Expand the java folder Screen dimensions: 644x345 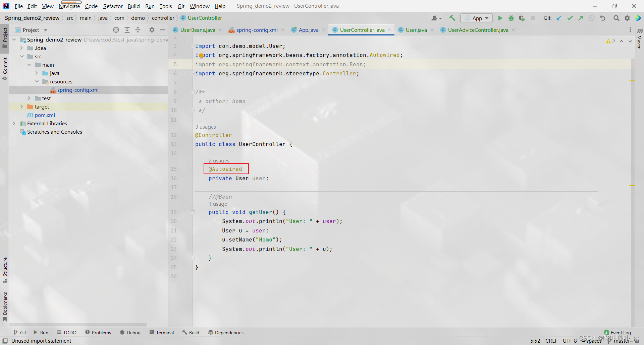pos(37,73)
